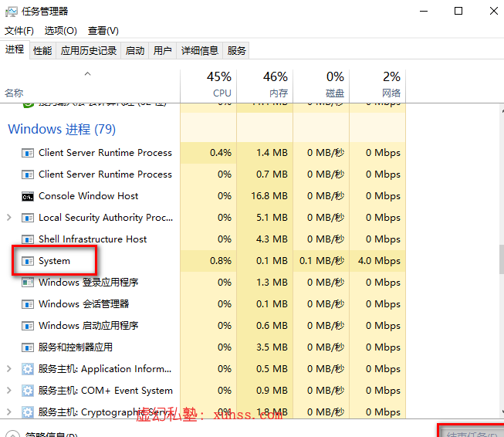Screen dimensions: 504x437
Task: Click the 0.9 MB memory value
Action: point(272,391)
